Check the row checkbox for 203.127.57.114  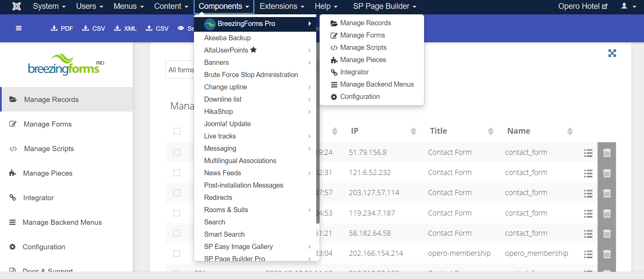[x=177, y=193]
